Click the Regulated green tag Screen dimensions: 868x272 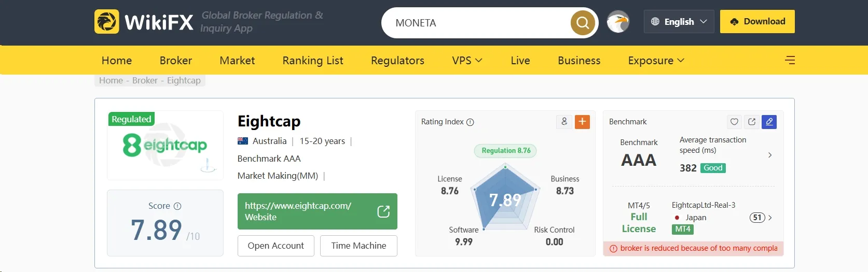coord(131,119)
